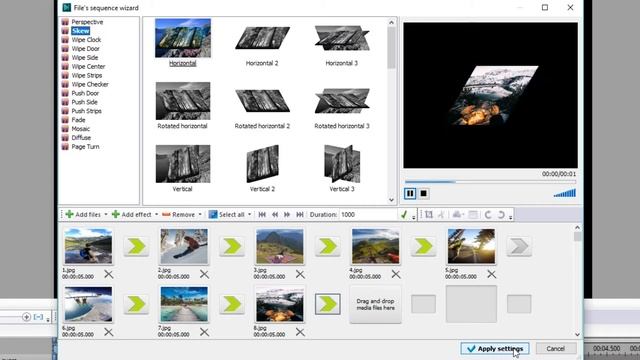Select the Rotated horizontal 3 thumbnail
The width and height of the screenshot is (640, 360).
342,101
